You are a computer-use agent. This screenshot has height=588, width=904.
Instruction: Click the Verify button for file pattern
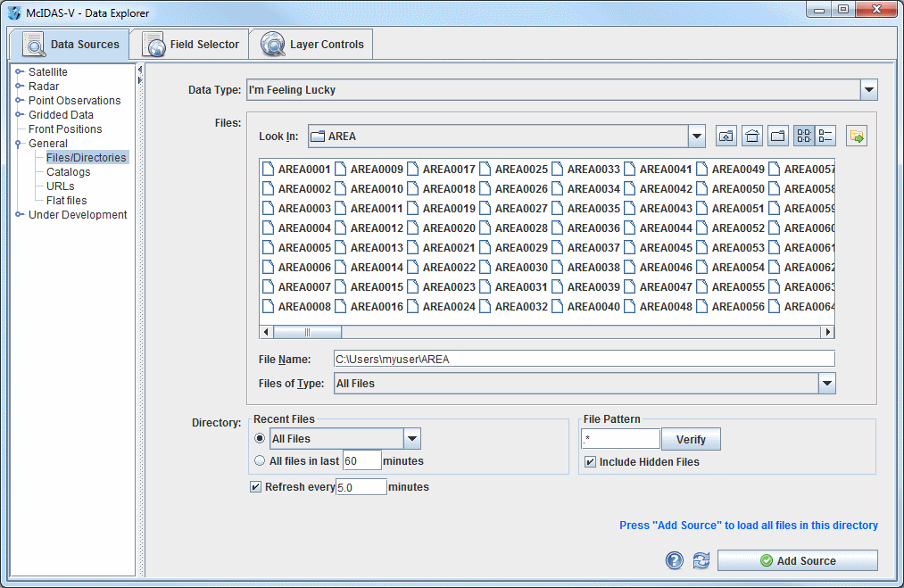691,439
